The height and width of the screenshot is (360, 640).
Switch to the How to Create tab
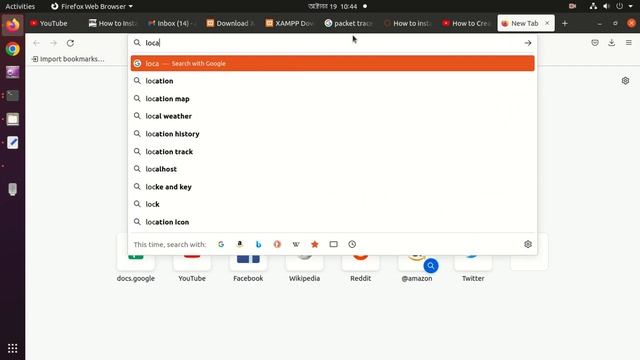[467, 23]
